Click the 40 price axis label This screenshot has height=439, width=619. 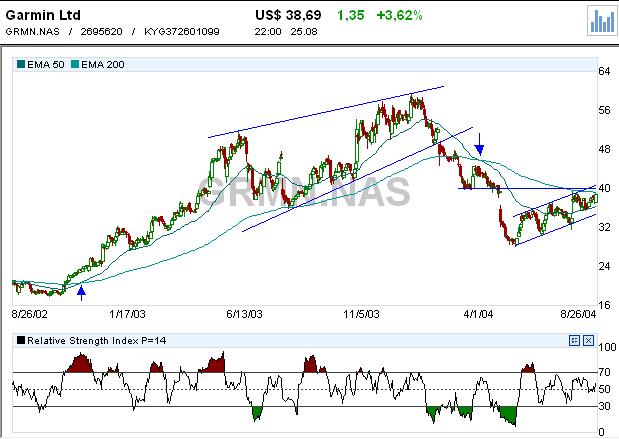click(604, 188)
